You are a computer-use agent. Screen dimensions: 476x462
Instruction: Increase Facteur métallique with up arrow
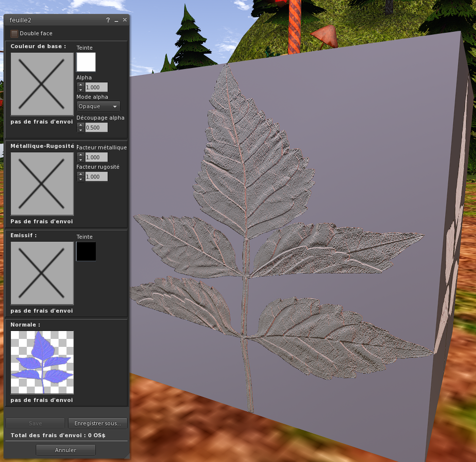(80, 155)
